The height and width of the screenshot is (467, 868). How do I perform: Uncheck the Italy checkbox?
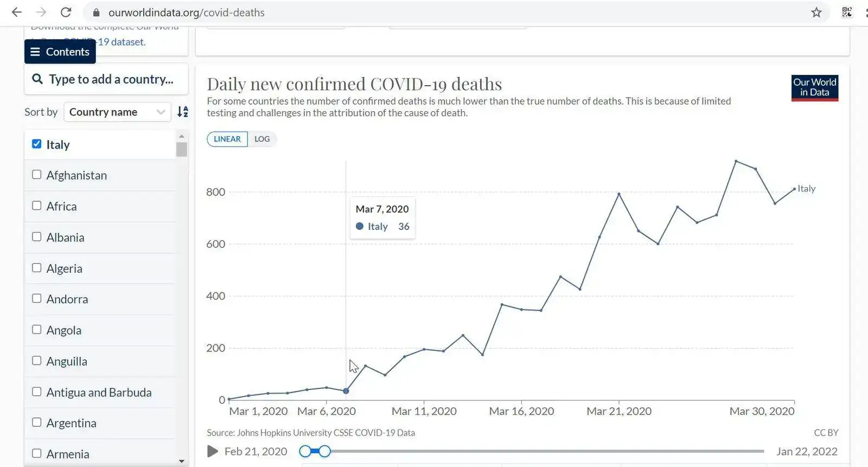[37, 144]
